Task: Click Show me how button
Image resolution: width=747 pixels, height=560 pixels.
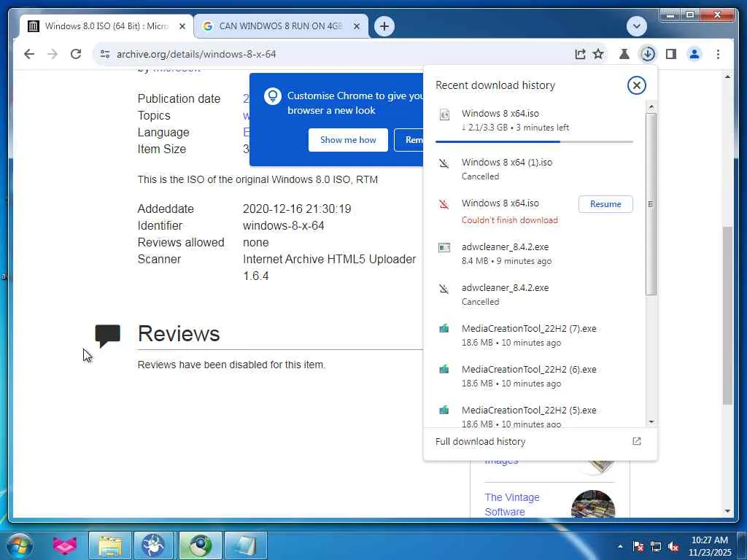Action: pos(348,140)
